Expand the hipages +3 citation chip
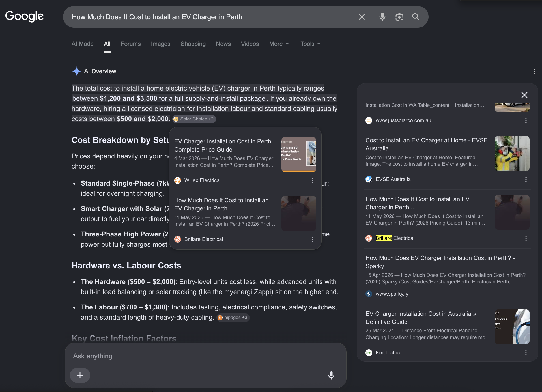 (x=233, y=318)
